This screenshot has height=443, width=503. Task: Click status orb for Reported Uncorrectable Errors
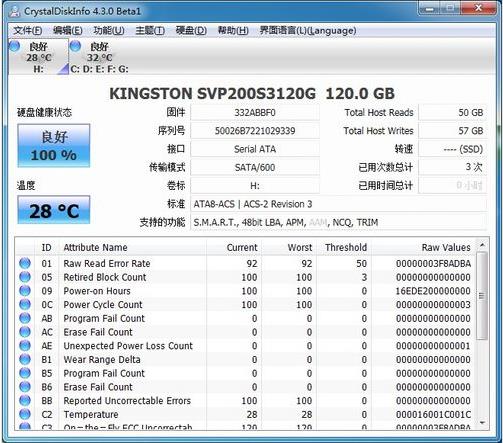coord(25,400)
